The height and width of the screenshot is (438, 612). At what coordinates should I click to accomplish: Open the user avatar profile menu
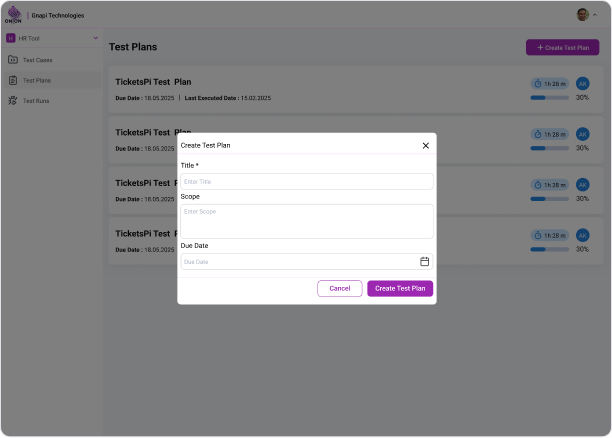coord(582,15)
